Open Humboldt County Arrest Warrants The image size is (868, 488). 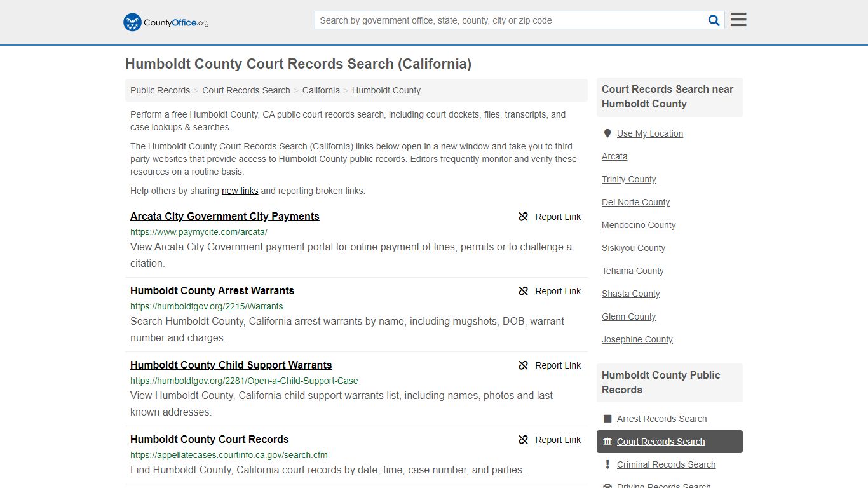212,290
